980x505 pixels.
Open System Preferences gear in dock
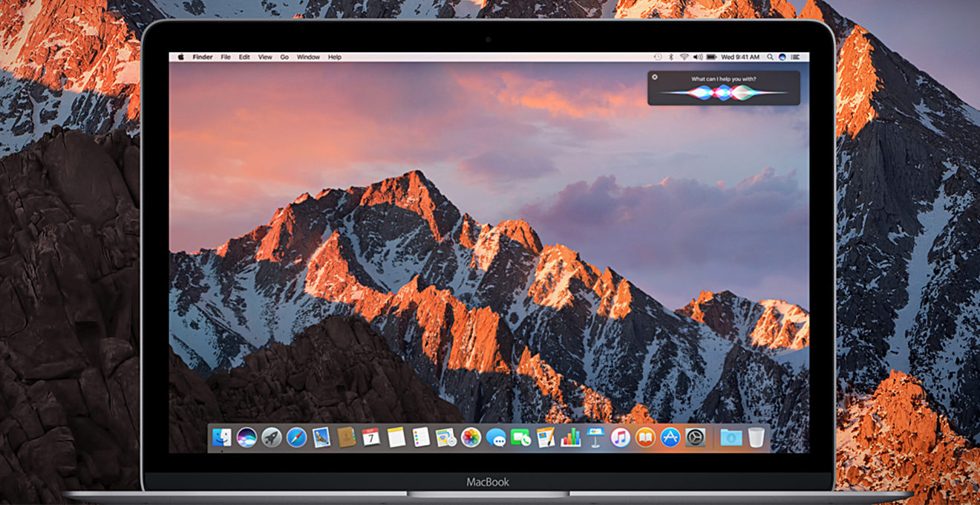(x=696, y=437)
